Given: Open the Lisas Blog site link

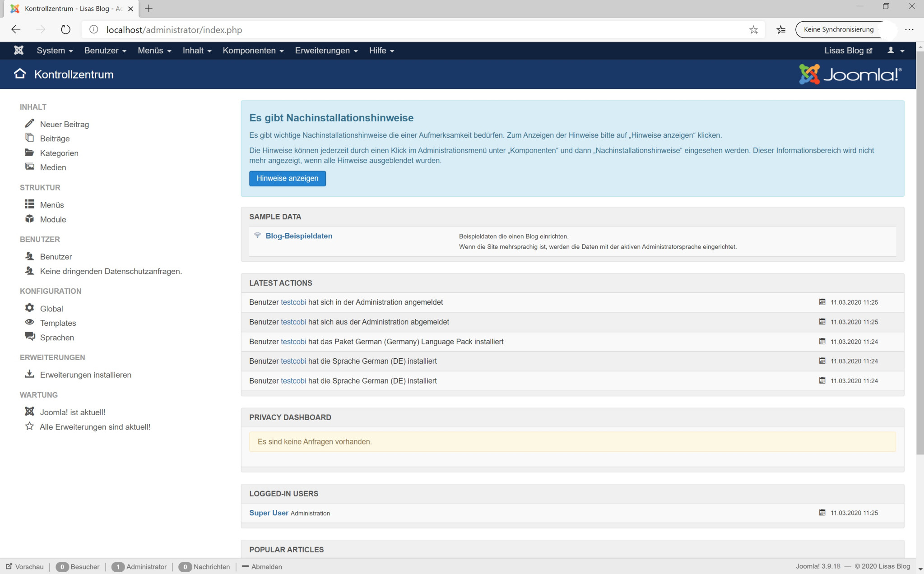Looking at the screenshot, I should (x=848, y=51).
